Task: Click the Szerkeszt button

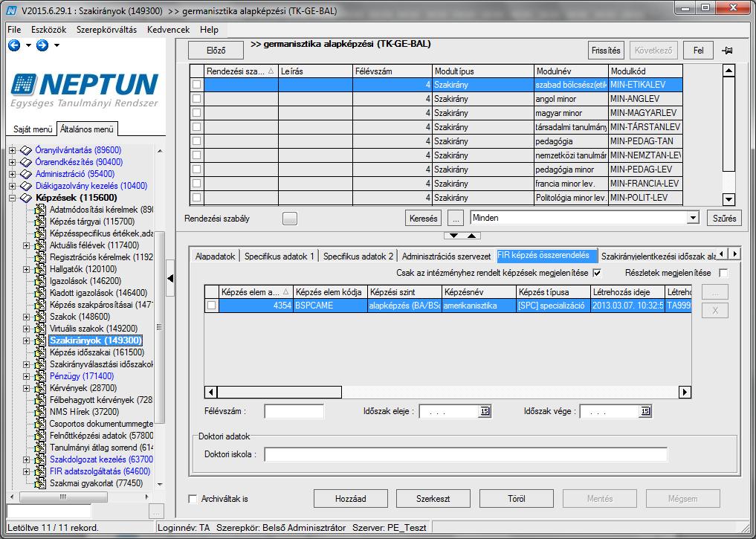Action: pyautogui.click(x=433, y=499)
